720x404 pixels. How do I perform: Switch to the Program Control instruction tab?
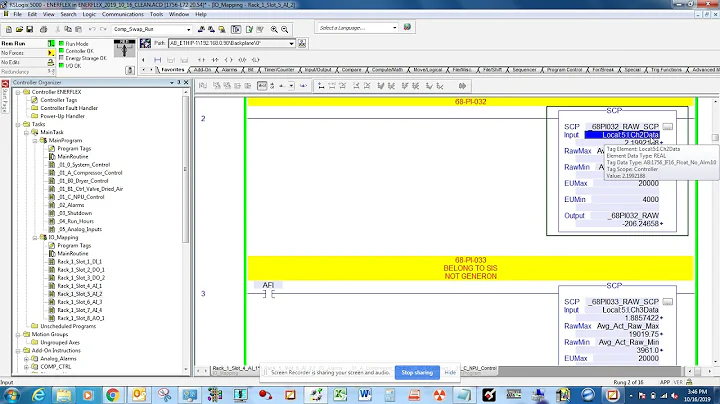564,70
